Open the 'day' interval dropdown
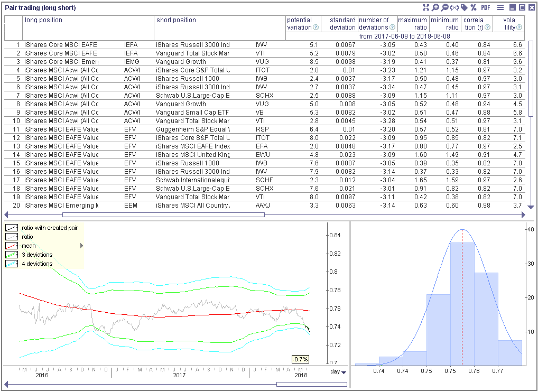Screen dimensions: 538x392 pyautogui.click(x=338, y=372)
